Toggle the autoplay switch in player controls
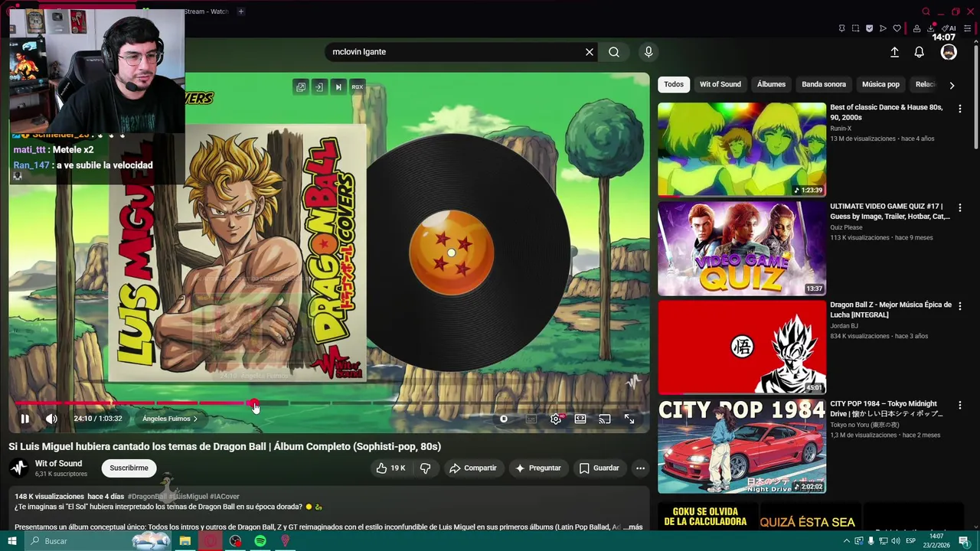The width and height of the screenshot is (980, 551). 504,419
